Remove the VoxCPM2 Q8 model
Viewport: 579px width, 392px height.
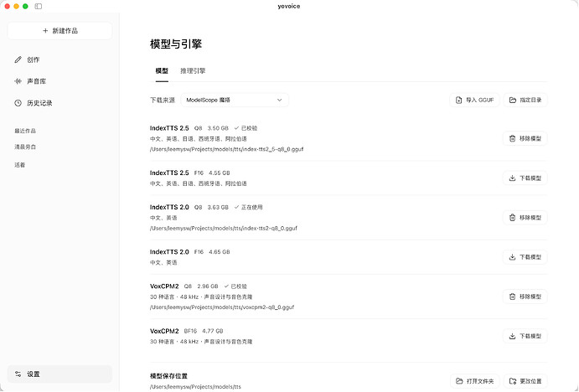[525, 297]
